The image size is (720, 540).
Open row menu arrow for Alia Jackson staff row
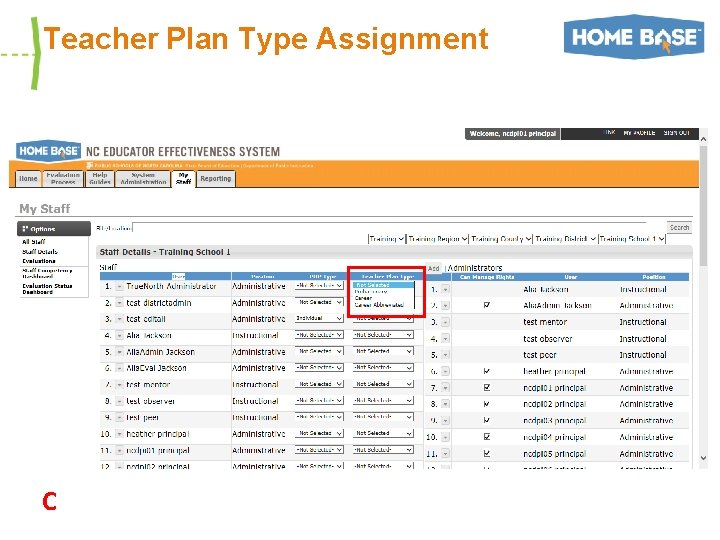(x=119, y=336)
